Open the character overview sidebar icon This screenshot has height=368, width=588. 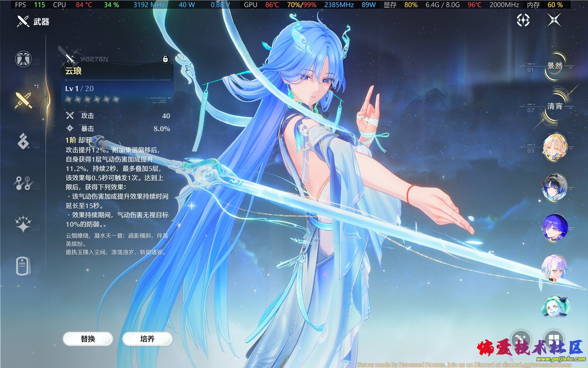24,59
